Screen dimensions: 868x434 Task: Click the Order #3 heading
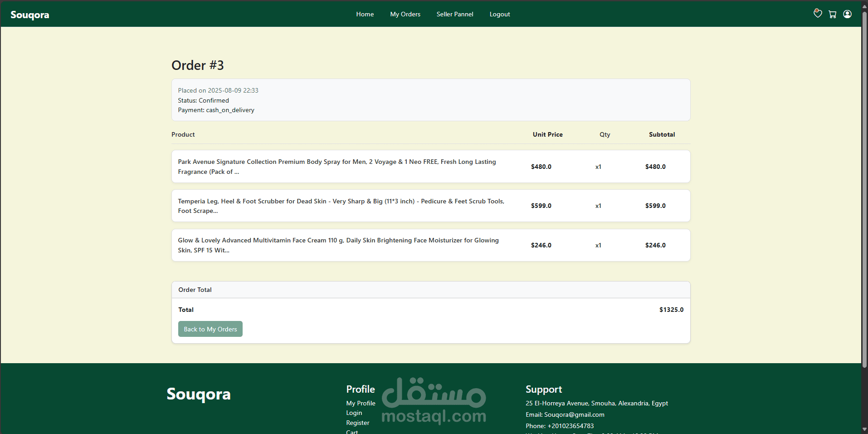pyautogui.click(x=198, y=65)
